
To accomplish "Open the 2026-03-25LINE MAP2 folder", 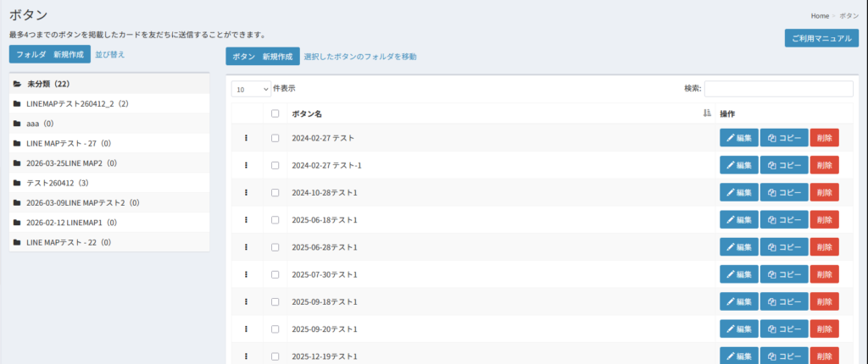I will pyautogui.click(x=71, y=163).
